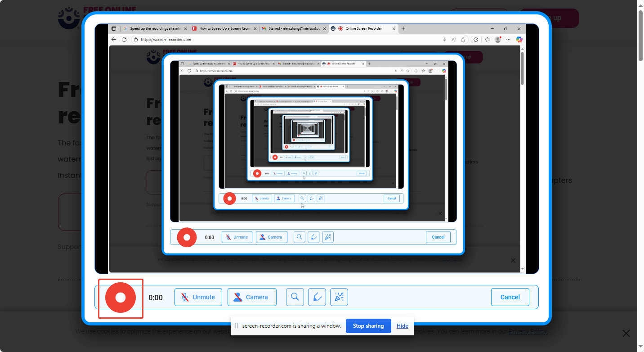Image resolution: width=644 pixels, height=352 pixels.
Task: Open the three-dot settings menu in outermost preview
Action: pyautogui.click(x=509, y=40)
